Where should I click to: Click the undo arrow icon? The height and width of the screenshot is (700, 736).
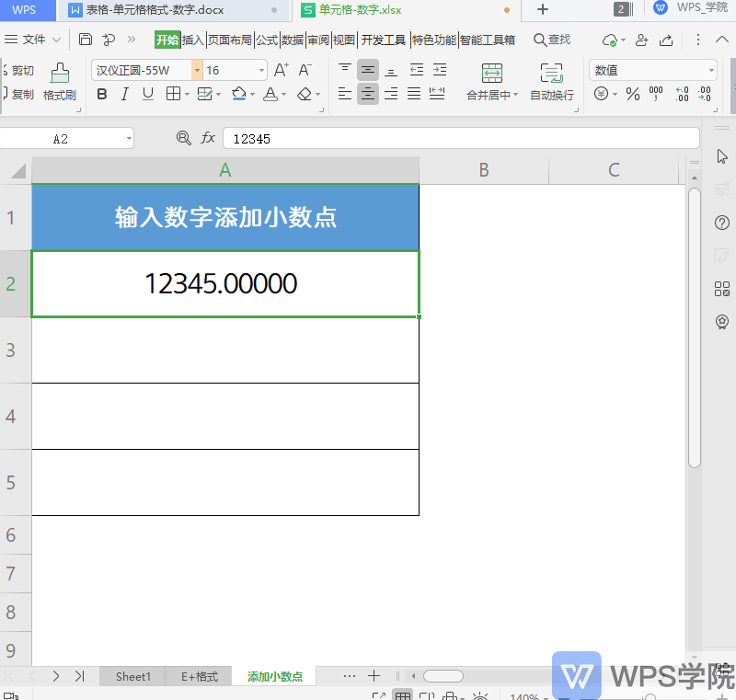(x=109, y=40)
